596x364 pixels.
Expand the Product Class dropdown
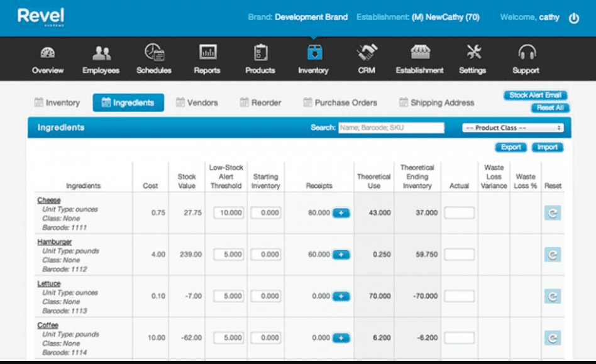512,128
